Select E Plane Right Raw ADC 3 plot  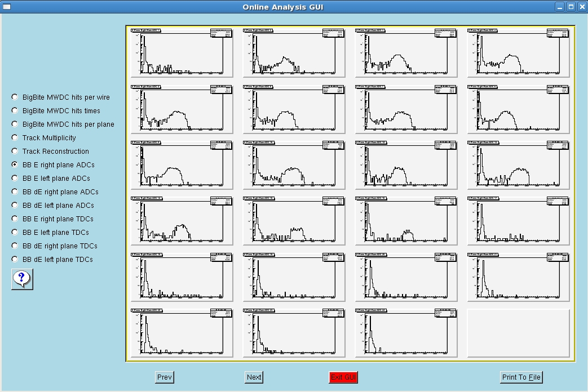(x=406, y=53)
